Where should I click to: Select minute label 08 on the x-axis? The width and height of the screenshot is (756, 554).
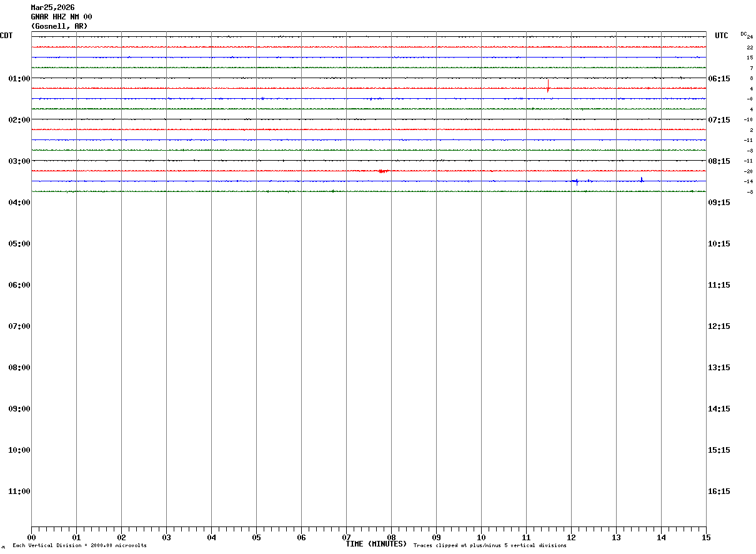(391, 537)
